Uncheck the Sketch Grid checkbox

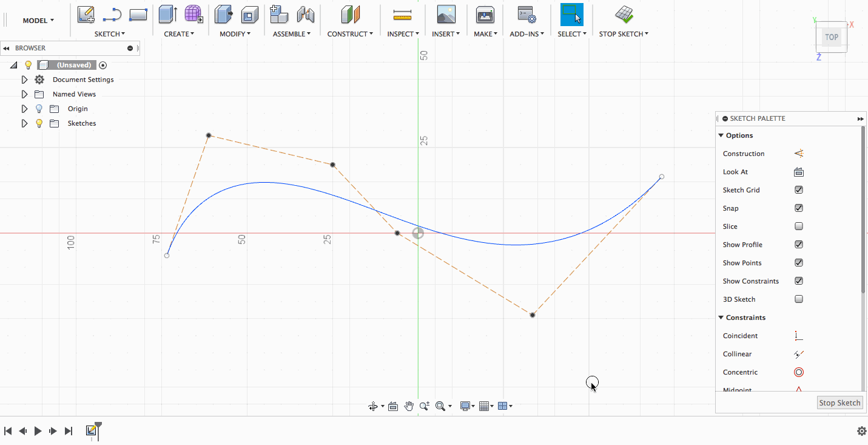click(799, 190)
